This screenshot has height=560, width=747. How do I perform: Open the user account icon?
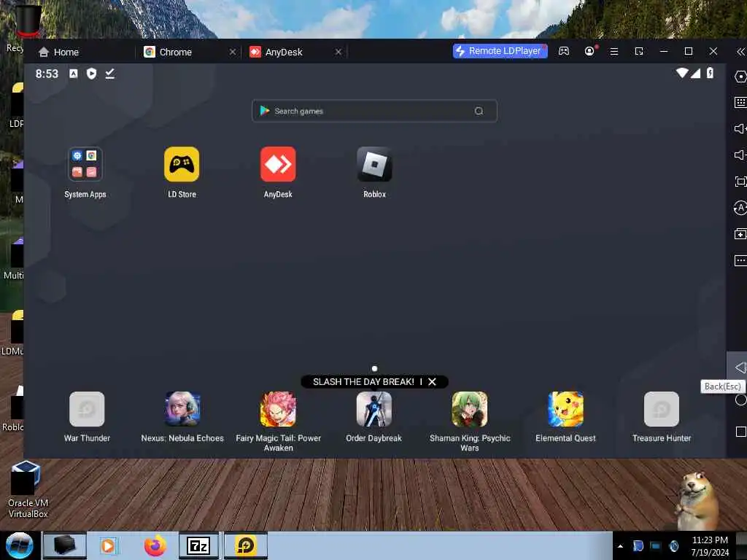[589, 51]
